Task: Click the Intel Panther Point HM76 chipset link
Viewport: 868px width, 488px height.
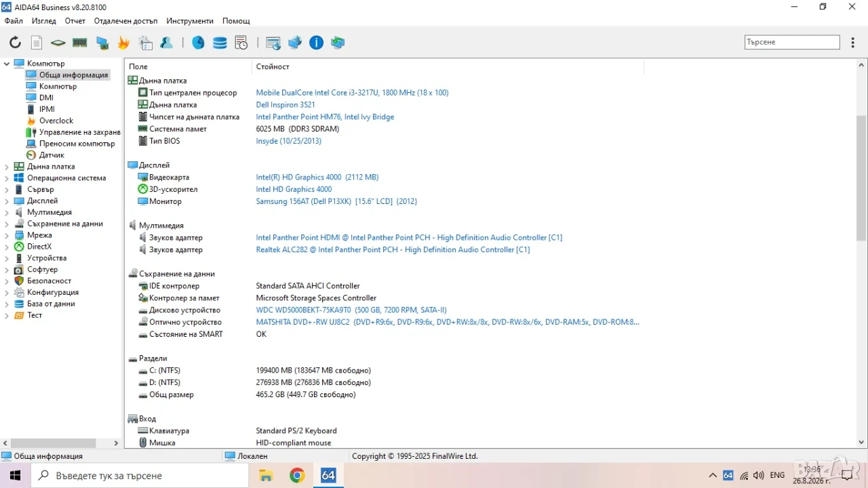Action: point(325,117)
